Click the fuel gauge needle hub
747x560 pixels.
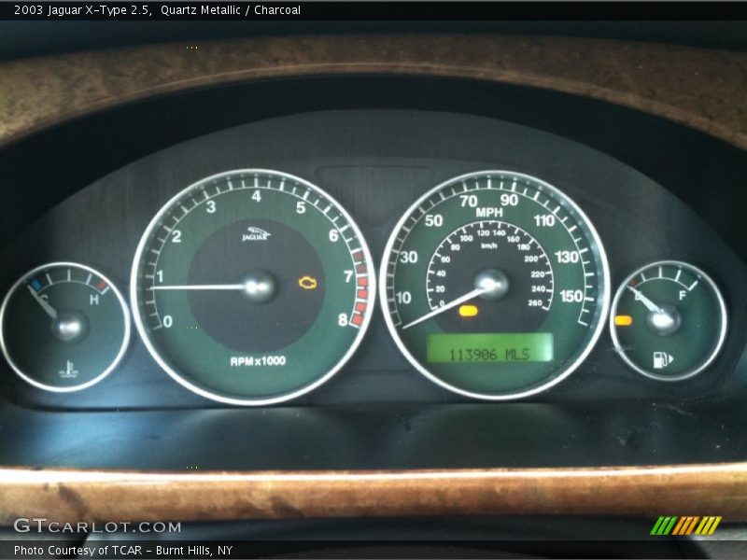point(664,319)
